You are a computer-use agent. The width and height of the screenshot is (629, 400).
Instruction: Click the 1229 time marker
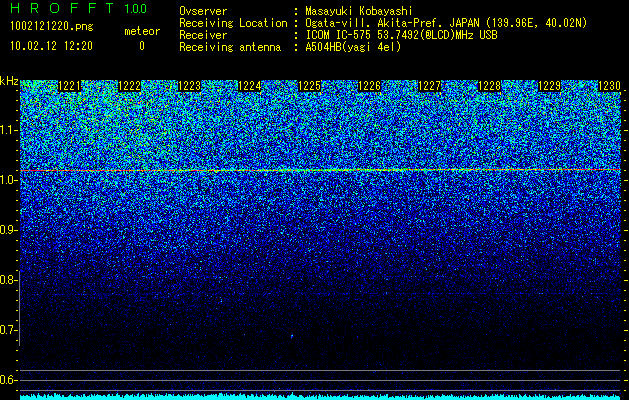tap(550, 86)
